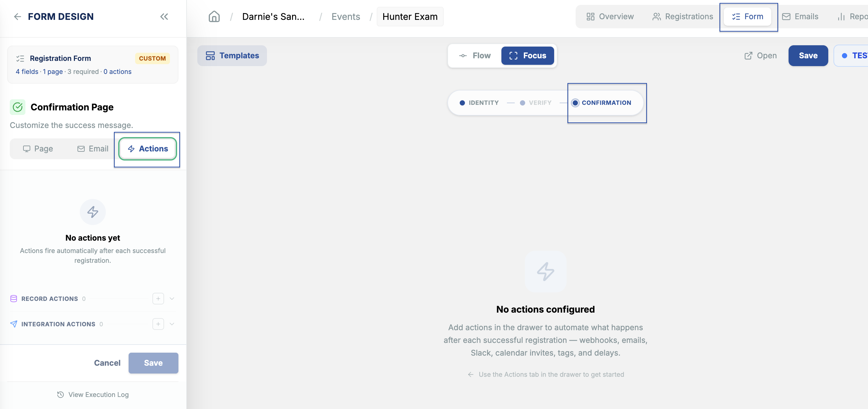Add a new record action
The image size is (868, 409).
[x=158, y=299]
